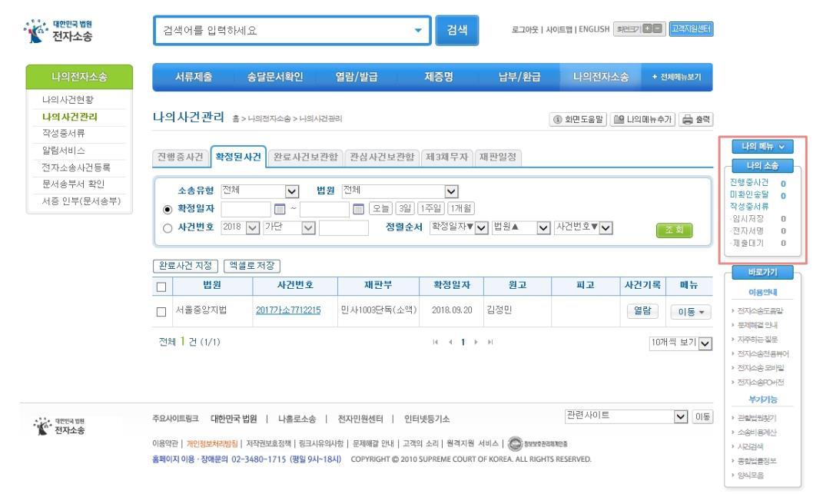Open 전자소송사건등록 in the left sidebar
Screen dimensions: 813x504
(76, 168)
